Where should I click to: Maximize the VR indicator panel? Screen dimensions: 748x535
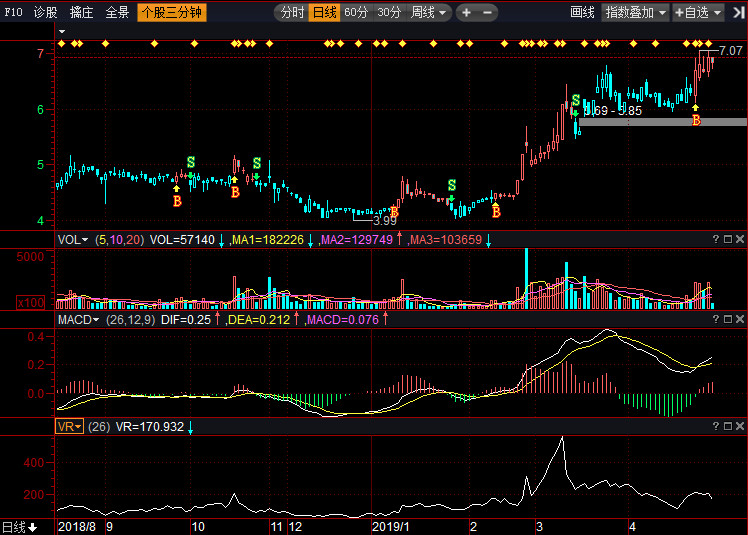pos(728,426)
